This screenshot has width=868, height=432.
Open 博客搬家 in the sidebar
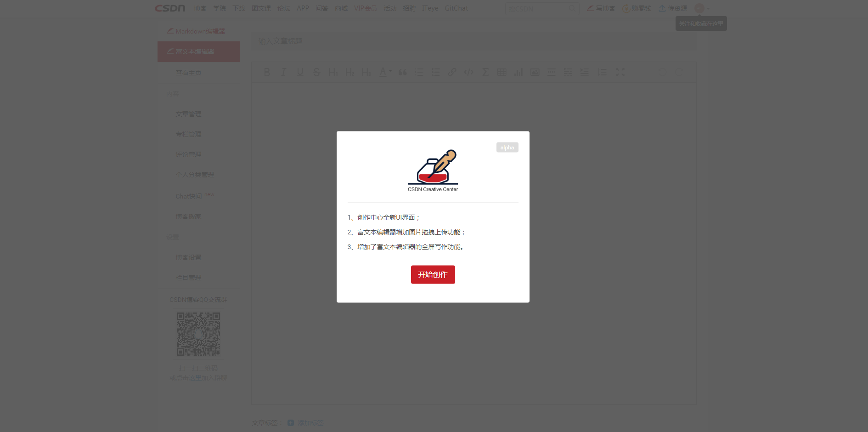(x=188, y=216)
